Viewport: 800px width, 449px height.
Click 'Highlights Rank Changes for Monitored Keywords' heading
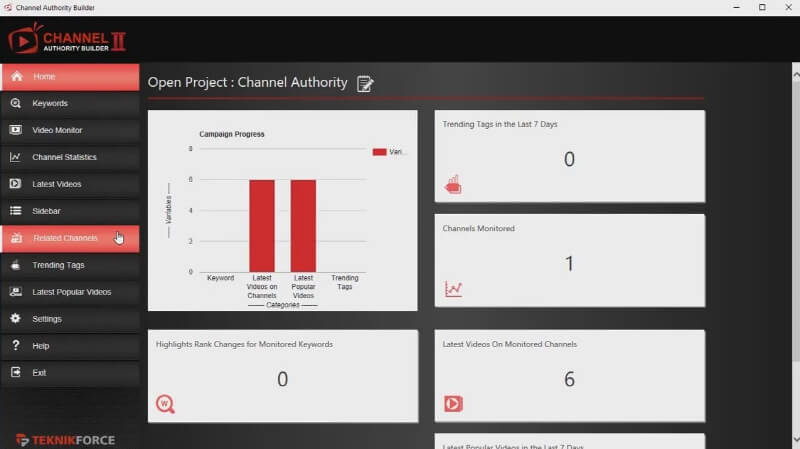[x=244, y=344]
